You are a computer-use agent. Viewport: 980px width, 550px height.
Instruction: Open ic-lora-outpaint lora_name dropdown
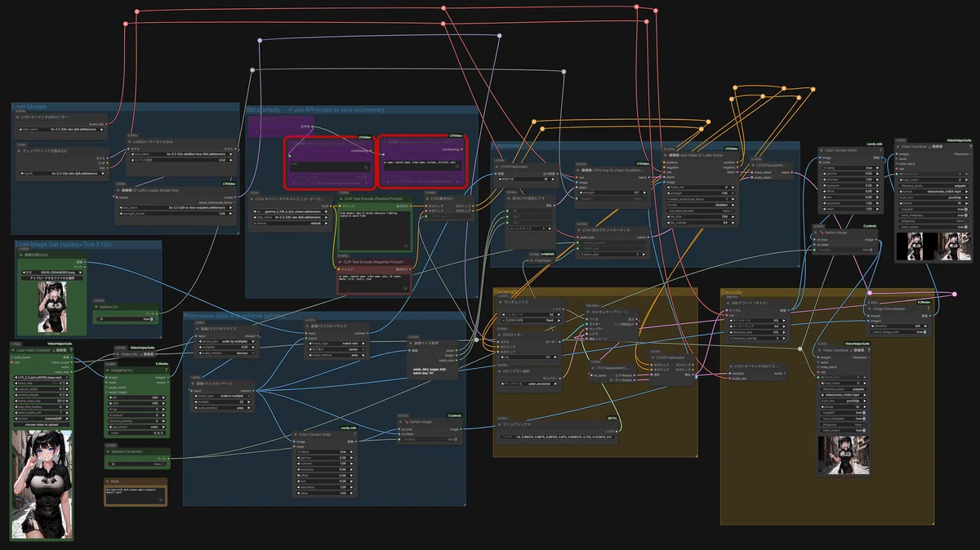[x=176, y=207]
